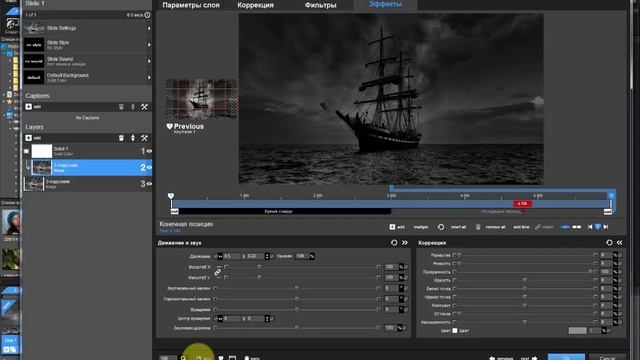Reorder captions with up-down arrows icon
Image resolution: width=640 pixels, height=360 pixels.
coord(133,107)
